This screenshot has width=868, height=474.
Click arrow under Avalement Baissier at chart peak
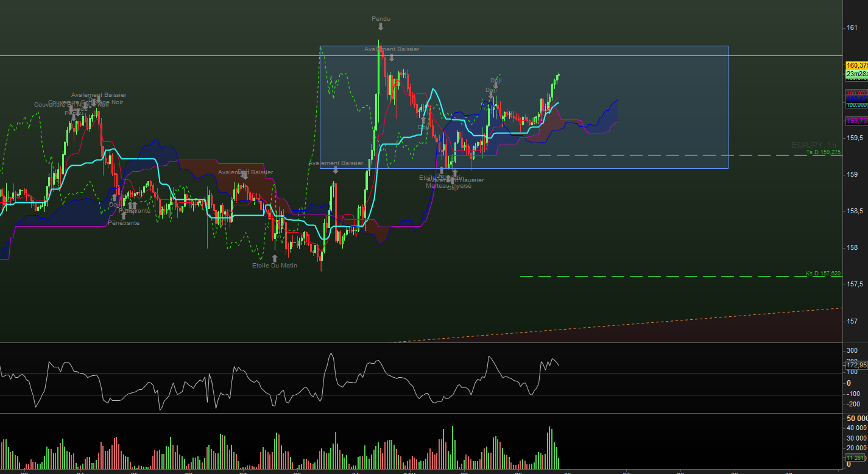[392, 57]
